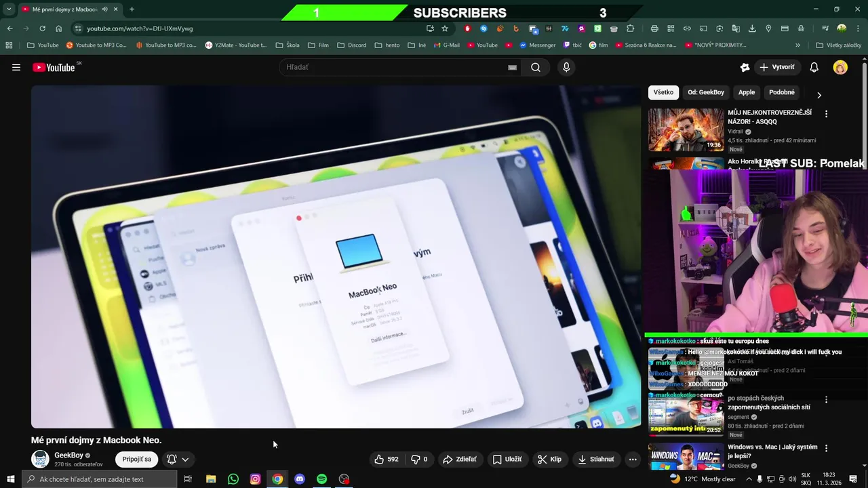Open a new browser tab
868x488 pixels.
(132, 9)
